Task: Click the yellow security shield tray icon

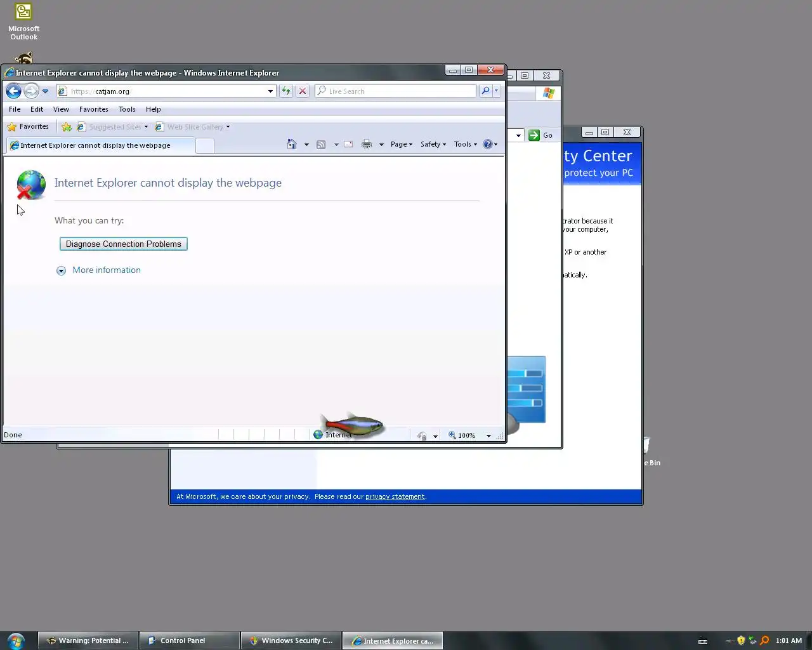Action: point(741,640)
